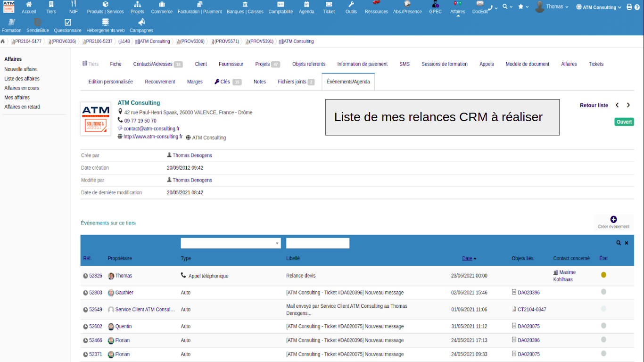Viewport: 644px width, 362px height.
Task: Click the Ouvert status badge
Action: (x=624, y=122)
